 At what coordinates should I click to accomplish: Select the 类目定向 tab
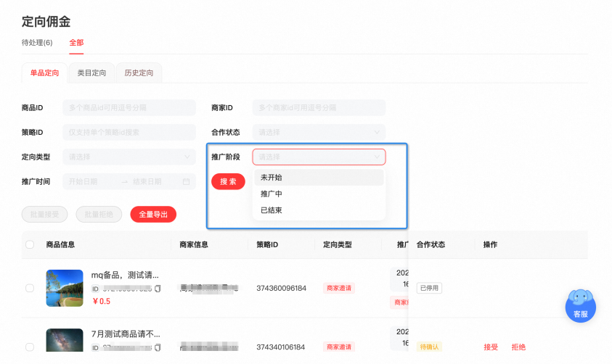(x=91, y=73)
